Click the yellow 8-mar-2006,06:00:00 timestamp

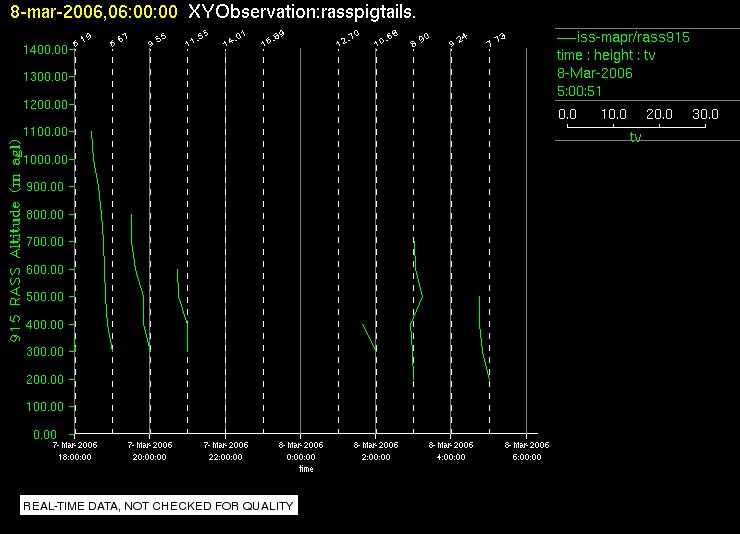[94, 12]
